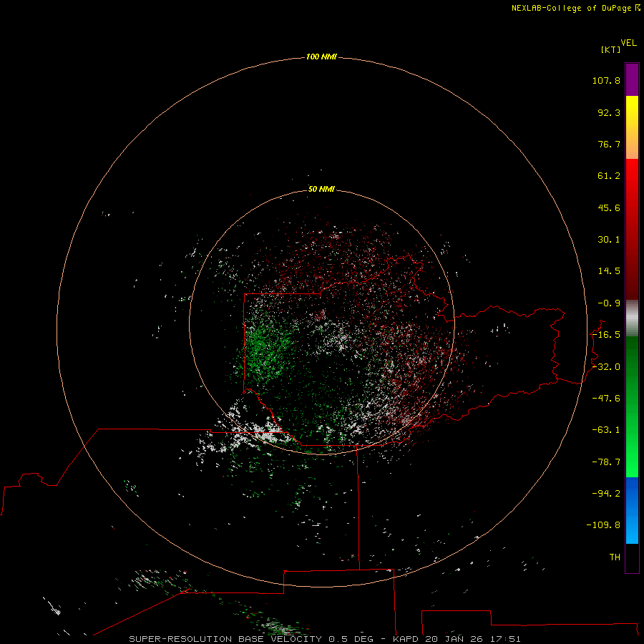Click the [KT] units label
The height and width of the screenshot is (644, 644).
[610, 49]
